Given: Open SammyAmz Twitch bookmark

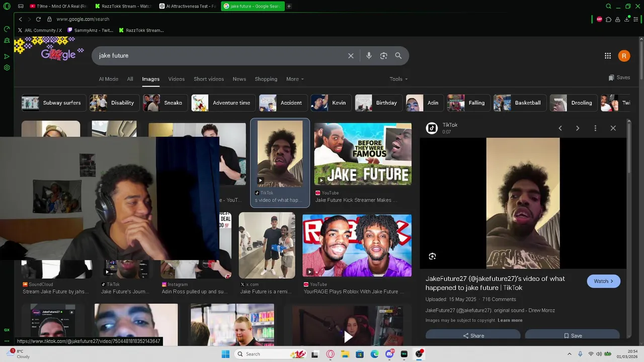Looking at the screenshot, I should tap(91, 30).
